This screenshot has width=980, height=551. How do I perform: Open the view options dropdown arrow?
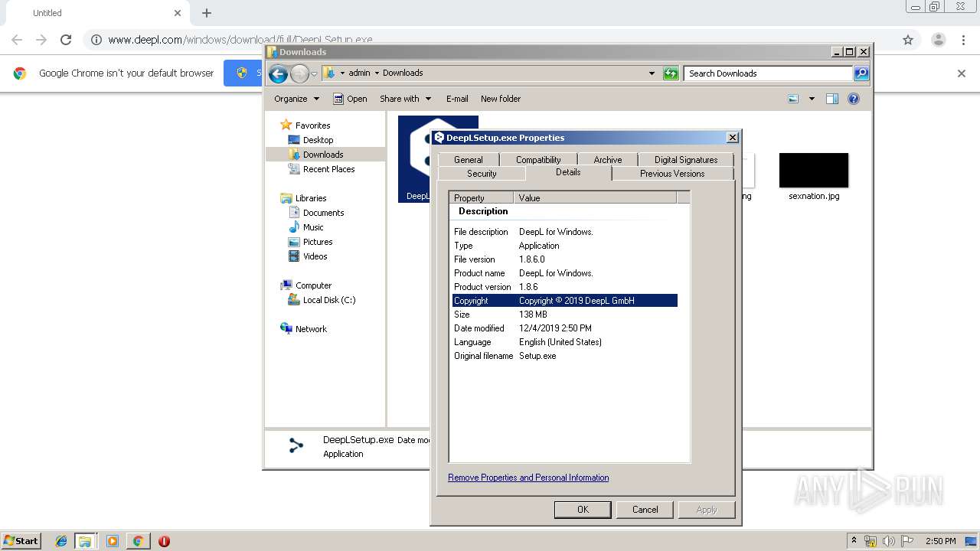pyautogui.click(x=812, y=99)
